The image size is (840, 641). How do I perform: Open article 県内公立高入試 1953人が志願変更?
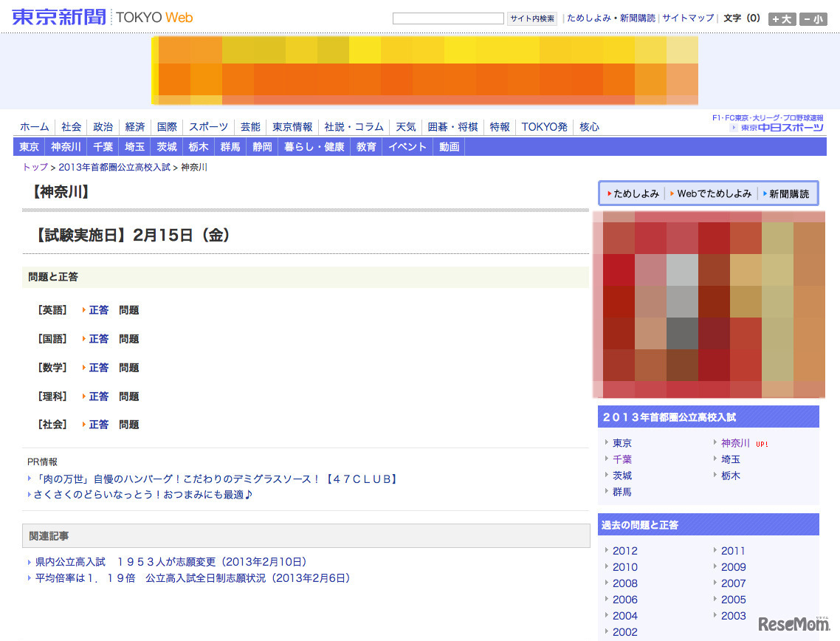point(173,562)
